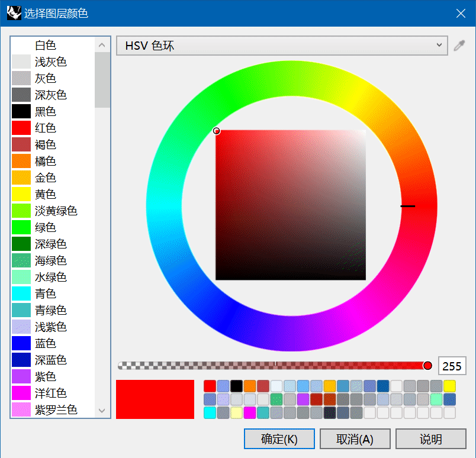Select 紫色 in the color list
This screenshot has height=458, width=476.
pos(53,376)
